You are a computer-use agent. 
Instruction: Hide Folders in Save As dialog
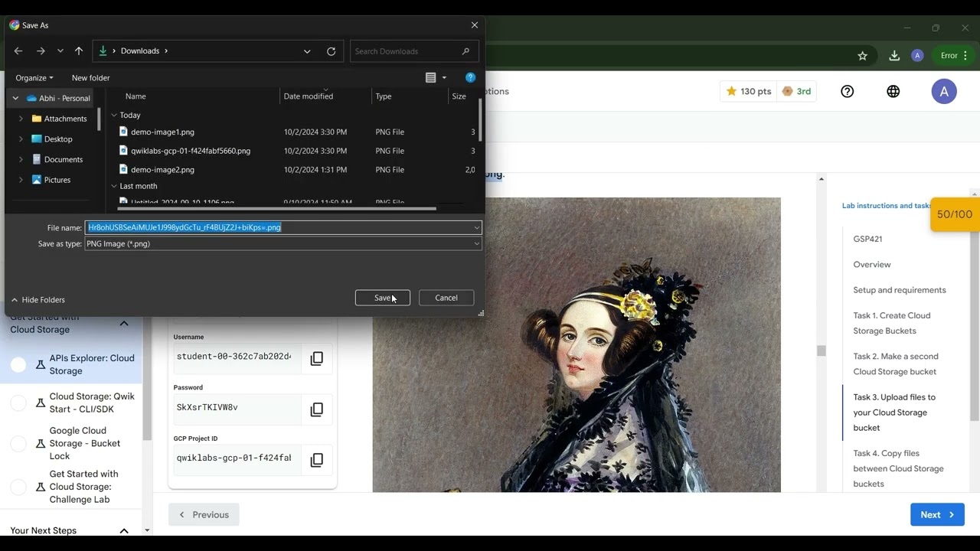(x=38, y=300)
